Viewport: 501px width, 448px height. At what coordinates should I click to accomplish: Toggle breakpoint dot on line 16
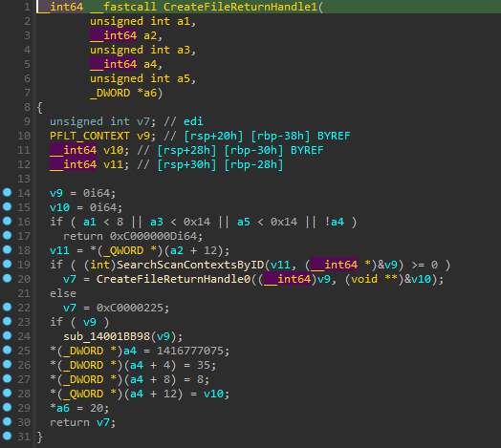coord(7,221)
